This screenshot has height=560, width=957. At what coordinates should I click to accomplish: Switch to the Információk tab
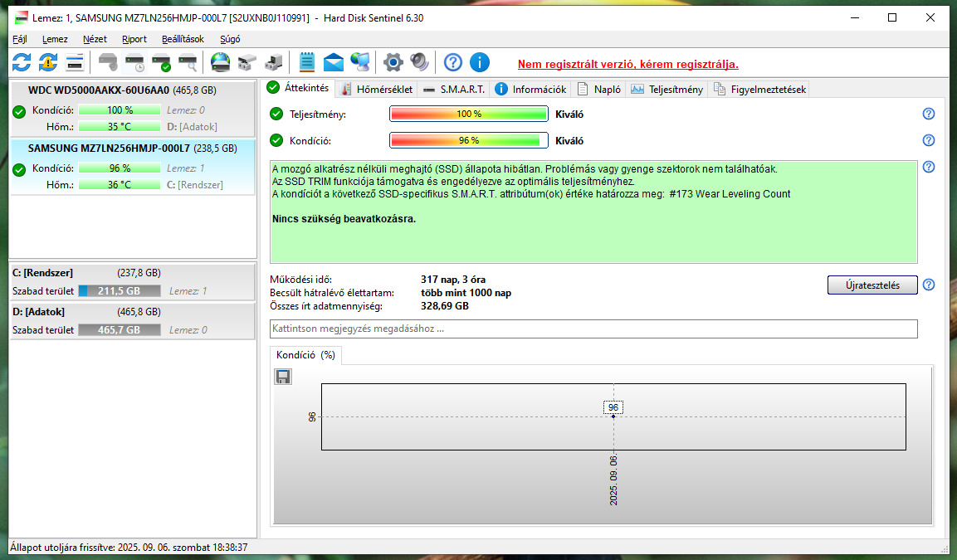(x=531, y=89)
